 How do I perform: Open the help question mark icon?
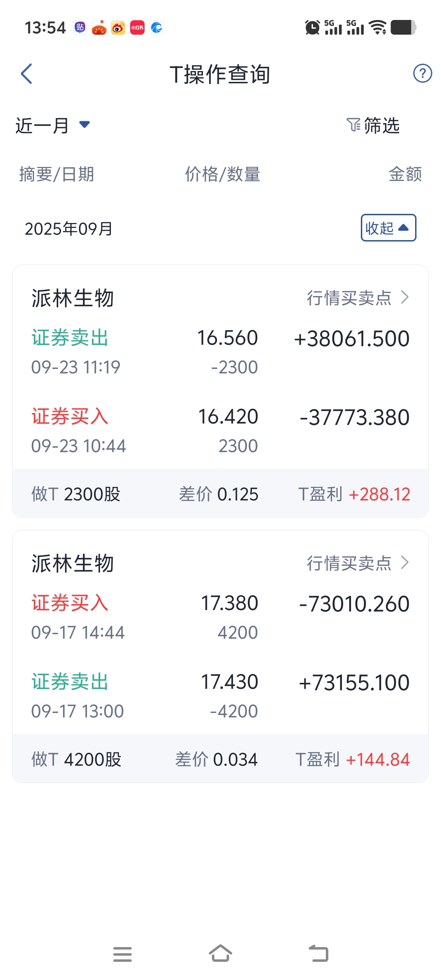(x=422, y=73)
